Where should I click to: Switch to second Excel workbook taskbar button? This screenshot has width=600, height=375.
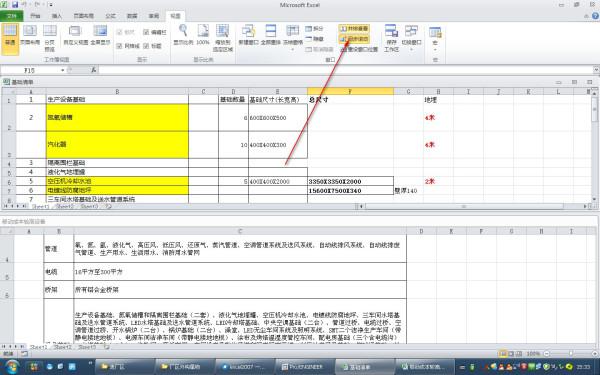pyautogui.click(x=425, y=367)
